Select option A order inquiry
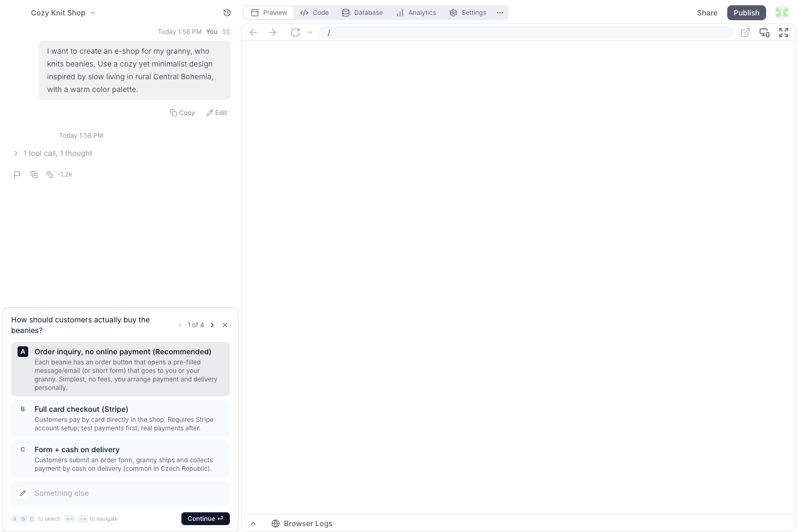Image resolution: width=798 pixels, height=532 pixels. [120, 369]
